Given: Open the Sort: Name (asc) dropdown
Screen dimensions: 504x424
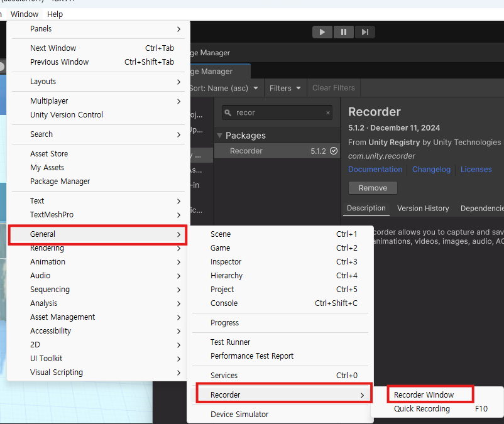Looking at the screenshot, I should [224, 88].
